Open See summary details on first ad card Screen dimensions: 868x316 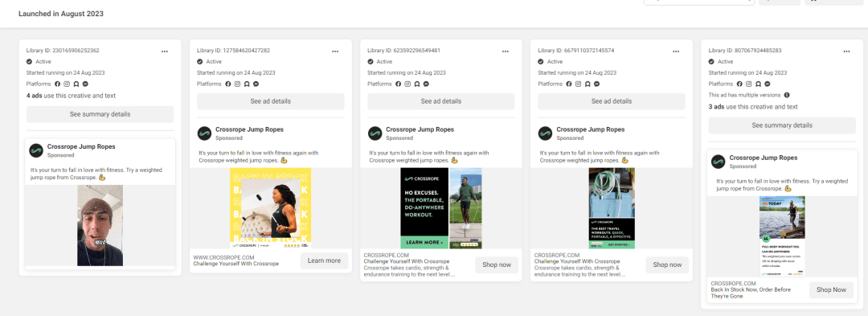click(100, 114)
